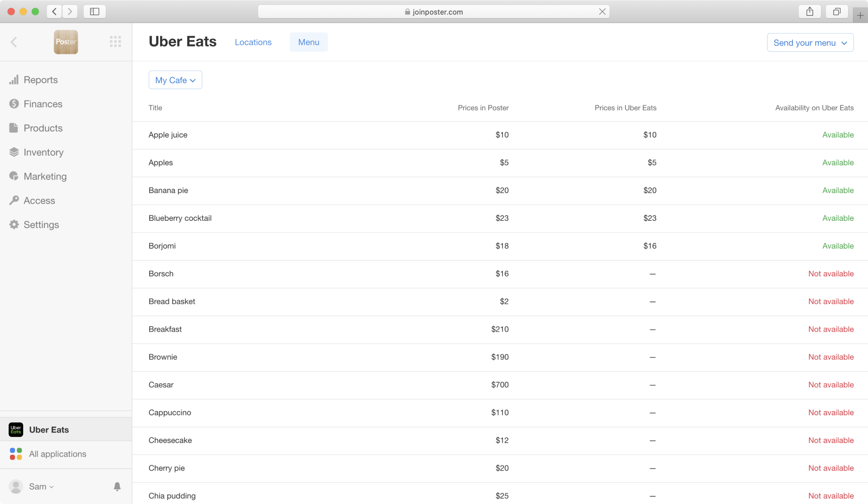This screenshot has width=868, height=504.
Task: Click Not available status for Borsch
Action: click(831, 274)
